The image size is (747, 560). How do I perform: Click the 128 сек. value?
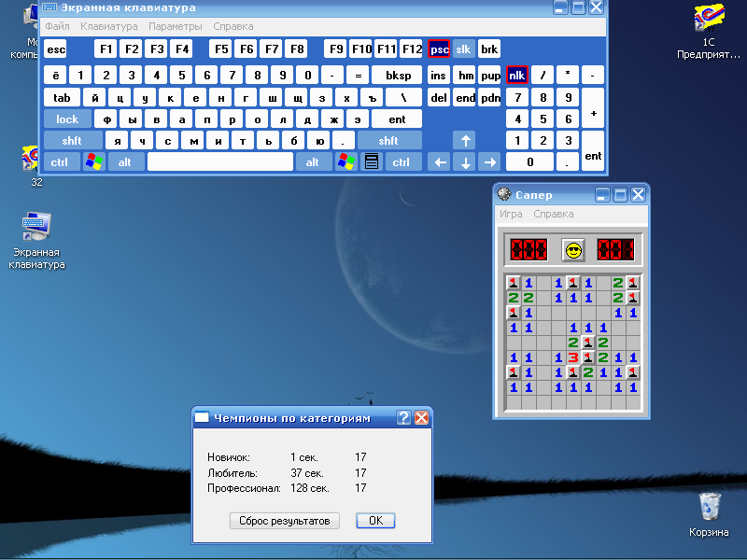click(310, 488)
